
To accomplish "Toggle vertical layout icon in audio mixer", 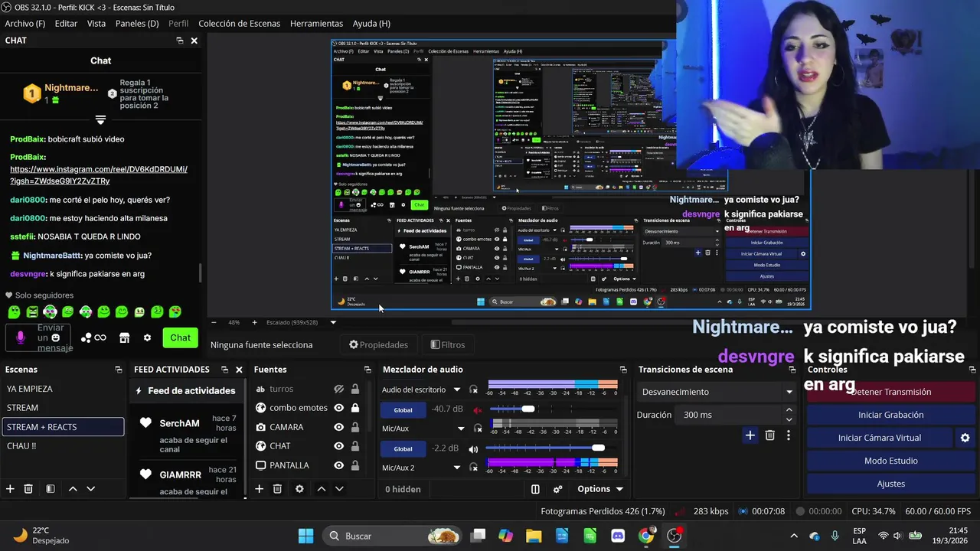I will pos(535,489).
